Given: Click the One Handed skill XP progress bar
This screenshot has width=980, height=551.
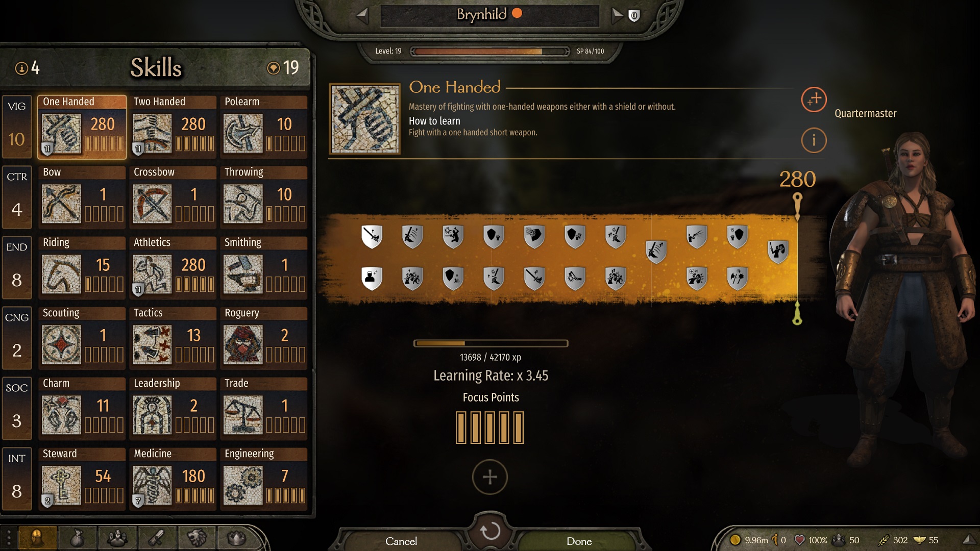Looking at the screenshot, I should click(491, 343).
